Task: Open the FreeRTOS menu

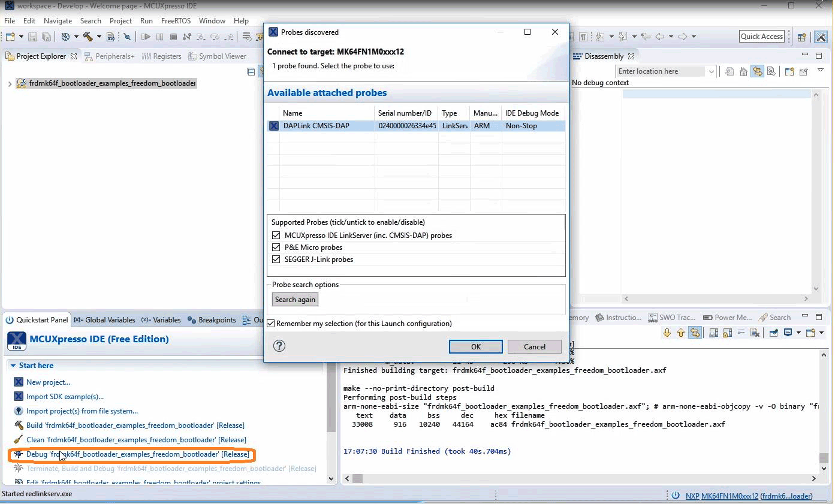Action: coord(176,20)
